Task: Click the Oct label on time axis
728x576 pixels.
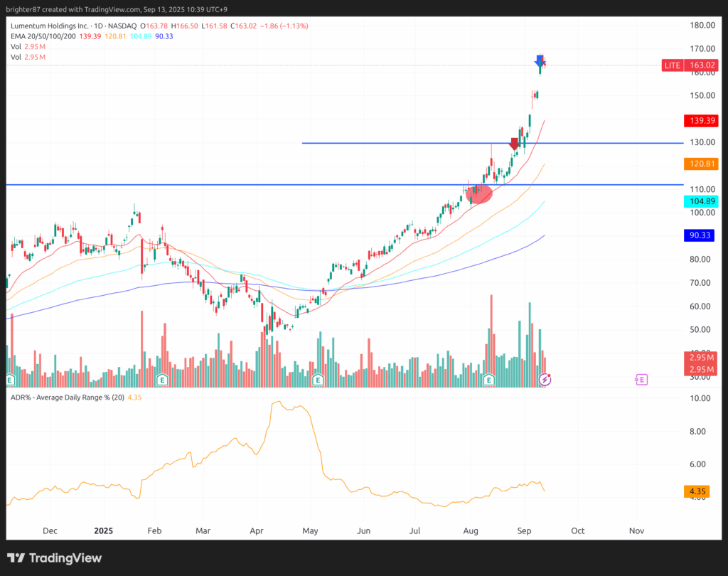Action: (x=577, y=530)
